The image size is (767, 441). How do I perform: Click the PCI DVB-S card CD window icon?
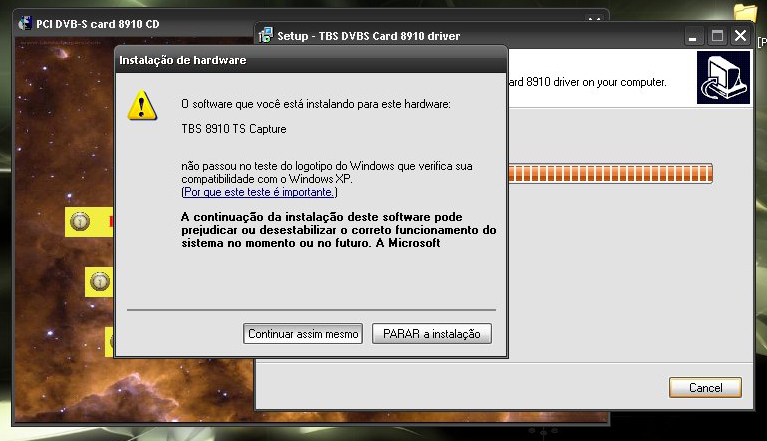(24, 23)
